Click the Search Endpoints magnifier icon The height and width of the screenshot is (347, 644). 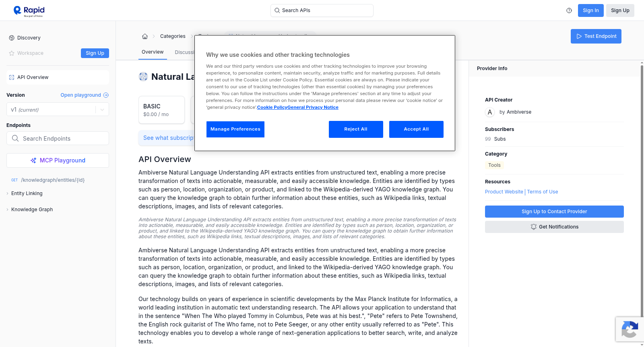[15, 138]
